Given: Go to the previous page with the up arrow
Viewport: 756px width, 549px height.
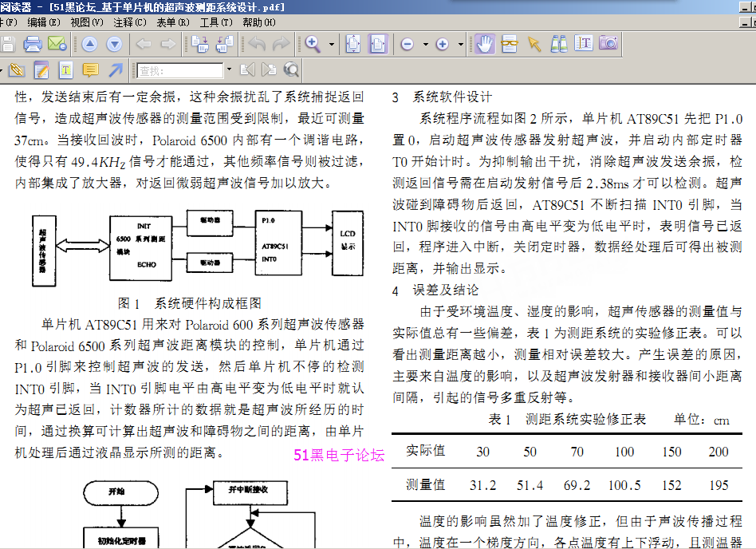Looking at the screenshot, I should [x=89, y=44].
